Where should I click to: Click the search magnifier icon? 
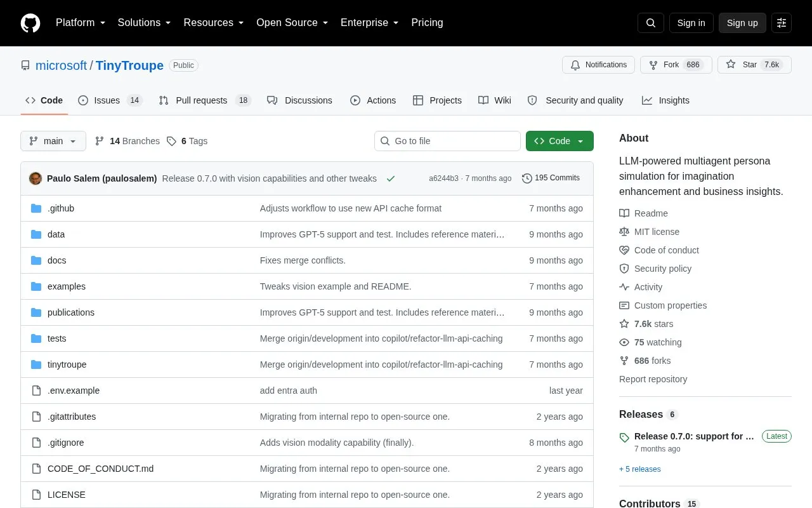pos(651,23)
